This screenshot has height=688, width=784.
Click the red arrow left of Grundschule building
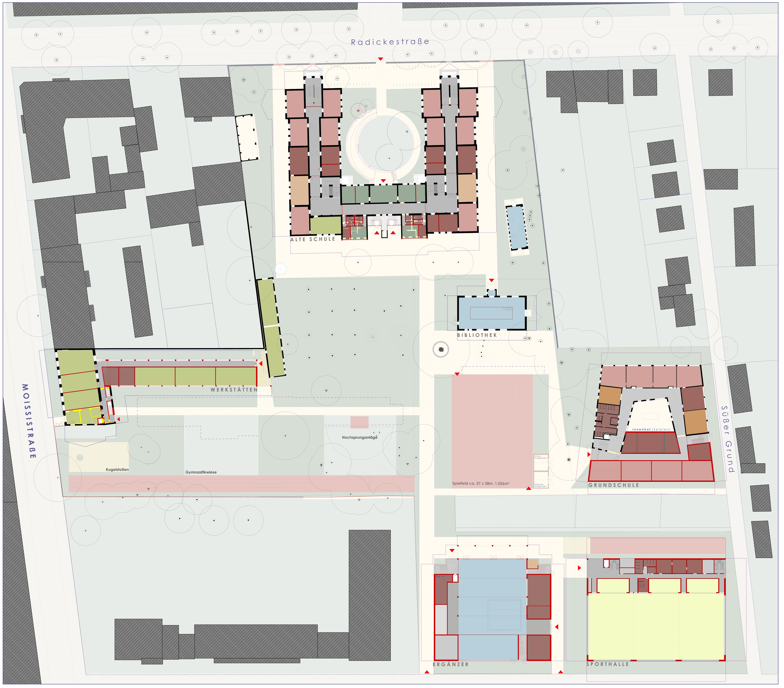coord(589,455)
